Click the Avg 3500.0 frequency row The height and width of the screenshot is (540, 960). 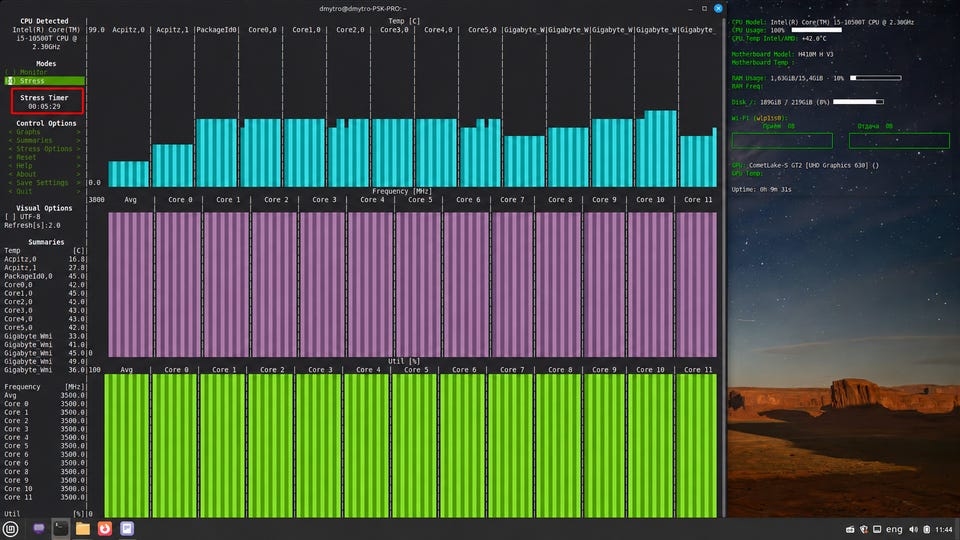click(x=45, y=396)
